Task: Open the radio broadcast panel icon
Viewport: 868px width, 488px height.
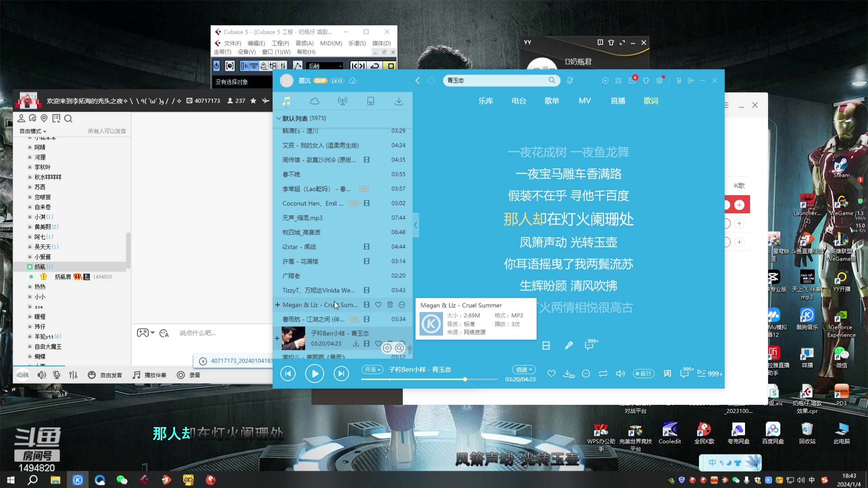Action: (x=343, y=101)
